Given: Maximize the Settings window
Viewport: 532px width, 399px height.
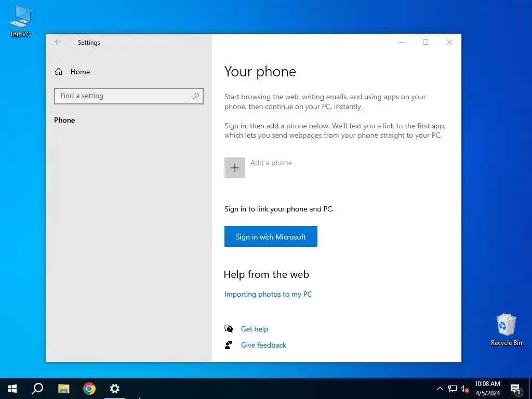Looking at the screenshot, I should pyautogui.click(x=425, y=42).
